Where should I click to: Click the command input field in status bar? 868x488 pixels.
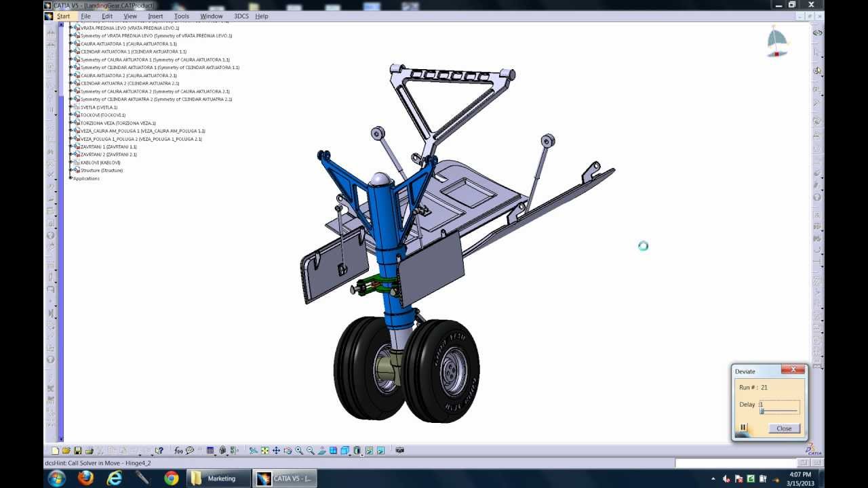(734, 463)
